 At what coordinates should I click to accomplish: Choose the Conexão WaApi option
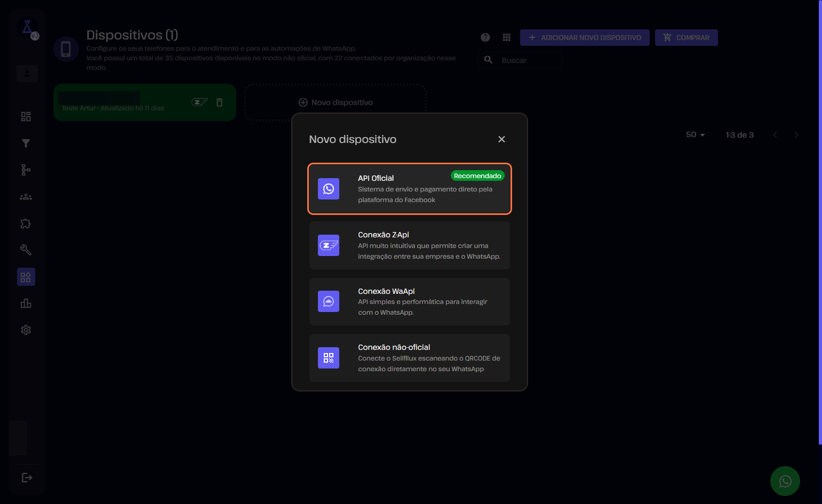pos(410,301)
